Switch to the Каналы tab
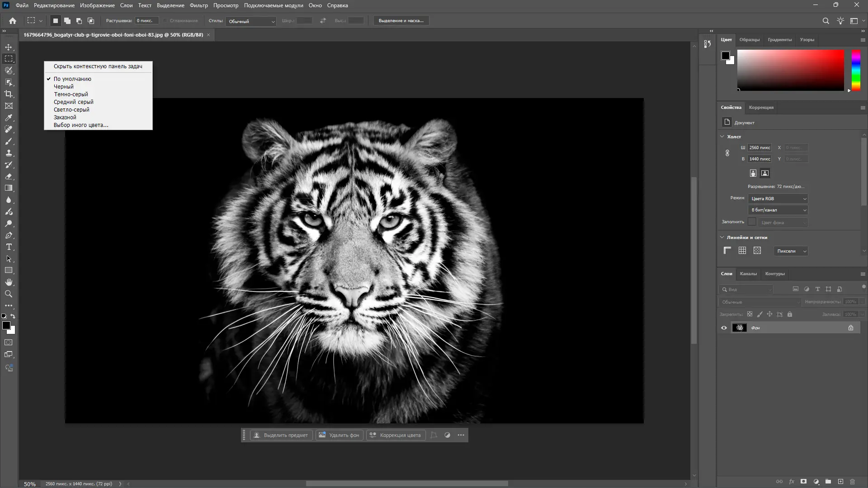868x488 pixels. pyautogui.click(x=748, y=274)
